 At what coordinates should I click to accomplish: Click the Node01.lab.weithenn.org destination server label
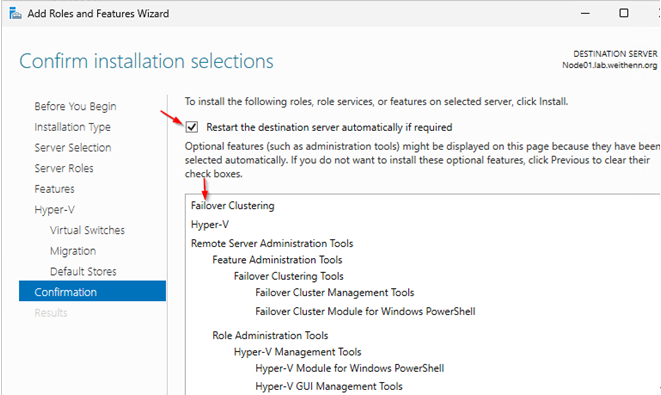click(x=610, y=65)
